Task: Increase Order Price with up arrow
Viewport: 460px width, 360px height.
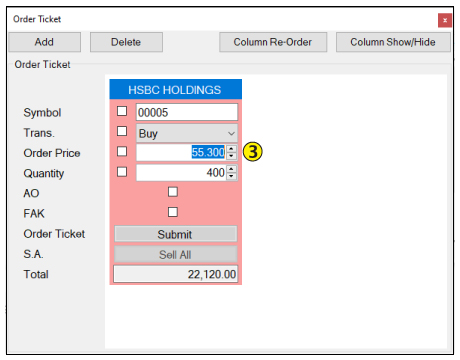Action: tap(232, 149)
